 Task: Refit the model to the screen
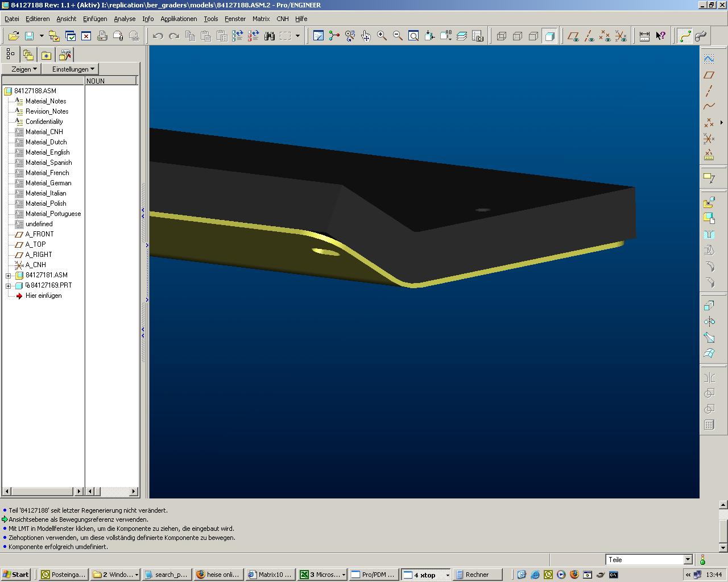(x=414, y=36)
